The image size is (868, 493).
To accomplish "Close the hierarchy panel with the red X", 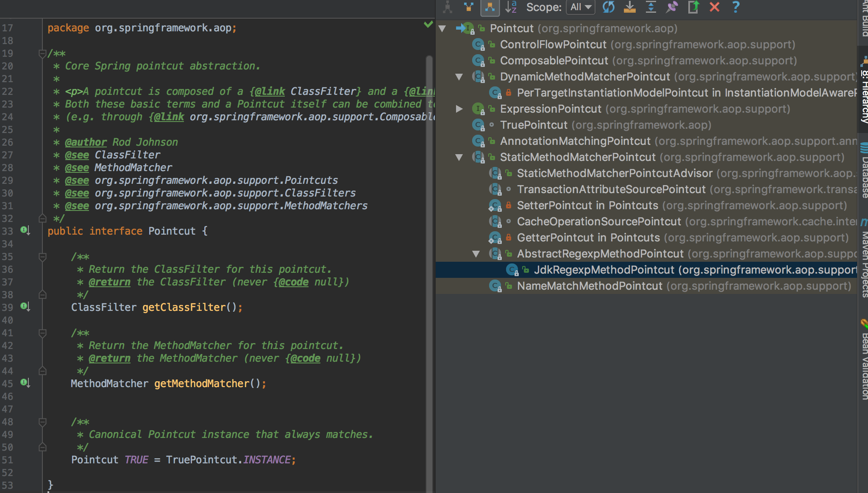I will (x=715, y=7).
